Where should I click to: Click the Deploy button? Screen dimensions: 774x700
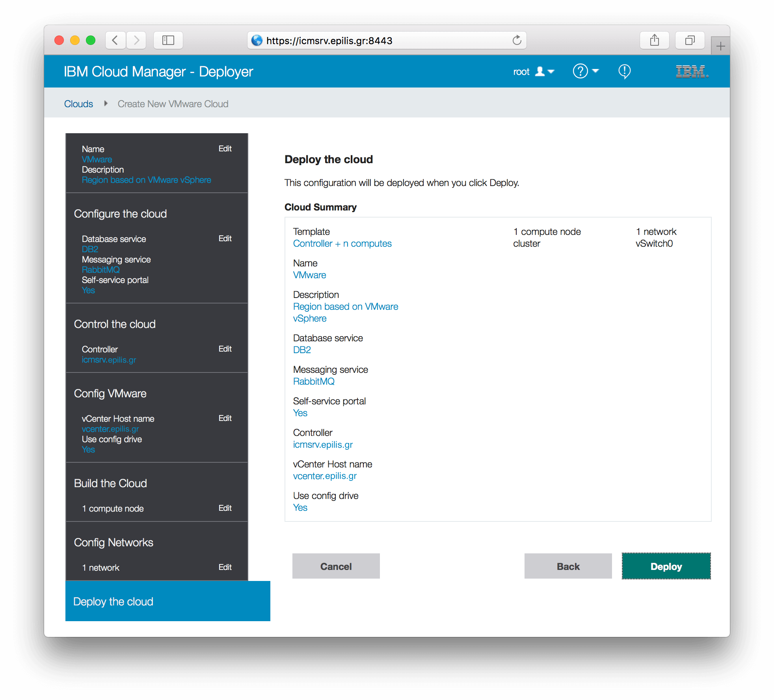(666, 566)
